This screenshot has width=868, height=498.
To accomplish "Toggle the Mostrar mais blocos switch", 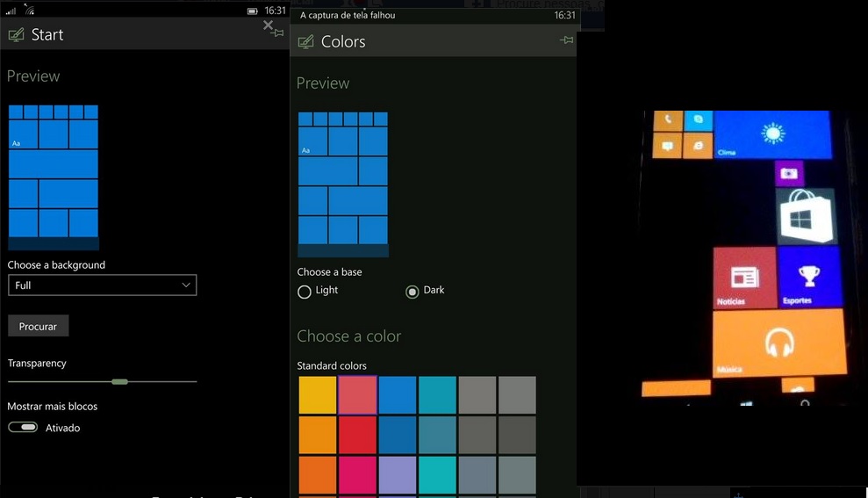I will pyautogui.click(x=23, y=428).
